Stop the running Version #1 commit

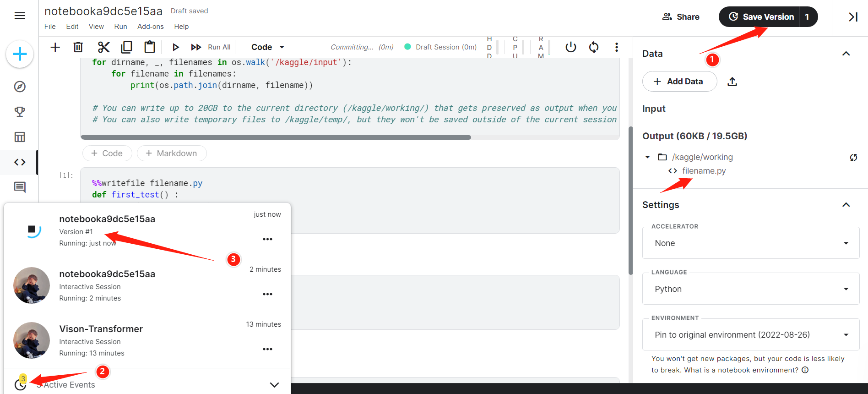tap(32, 230)
